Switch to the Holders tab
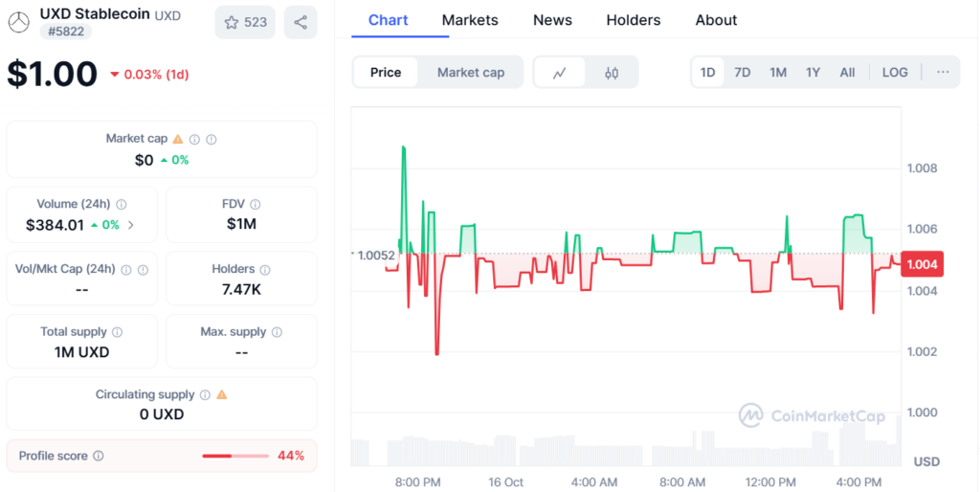 [x=634, y=20]
